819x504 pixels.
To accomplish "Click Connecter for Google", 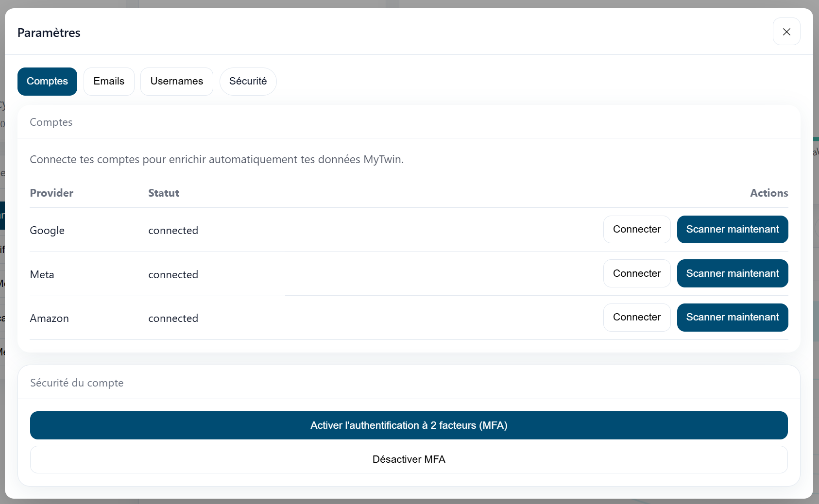I will 636,229.
